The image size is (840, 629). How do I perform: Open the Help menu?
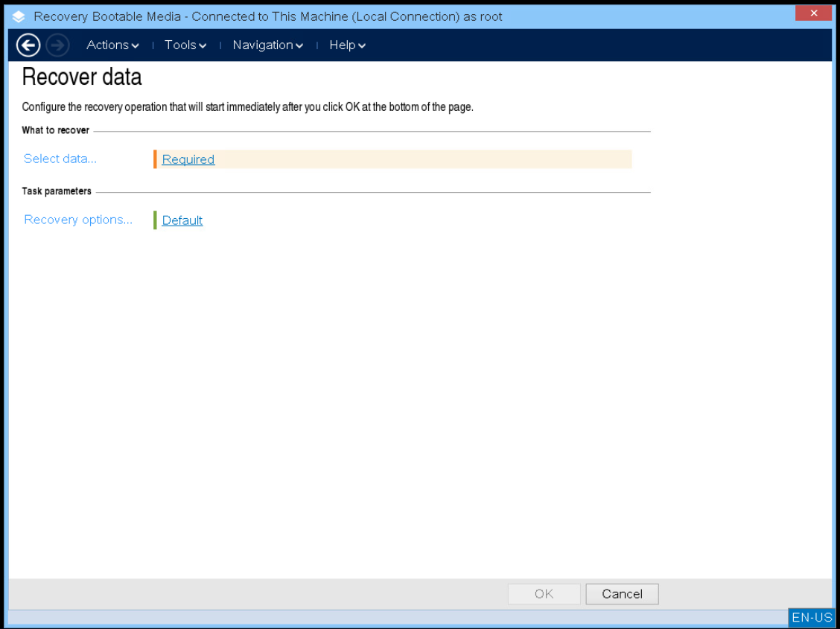click(x=343, y=45)
